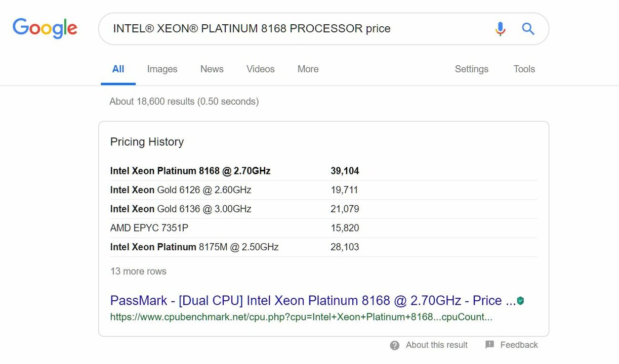Focus the search query input field
The width and height of the screenshot is (619, 364).
[299, 29]
